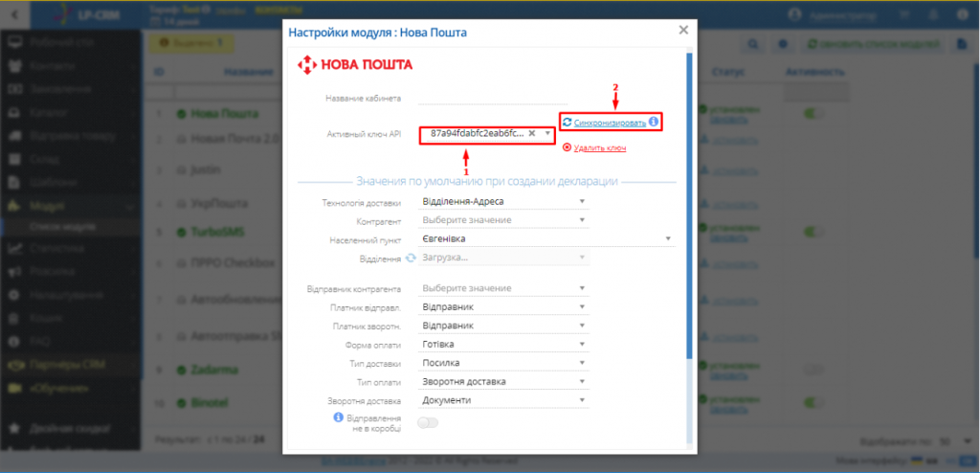Click the search icon in the modules toolbar
This screenshot has height=473, width=980.
tap(753, 44)
